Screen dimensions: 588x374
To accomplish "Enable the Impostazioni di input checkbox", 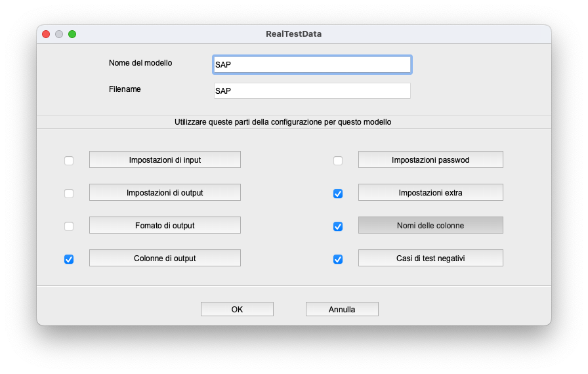I will click(x=69, y=161).
